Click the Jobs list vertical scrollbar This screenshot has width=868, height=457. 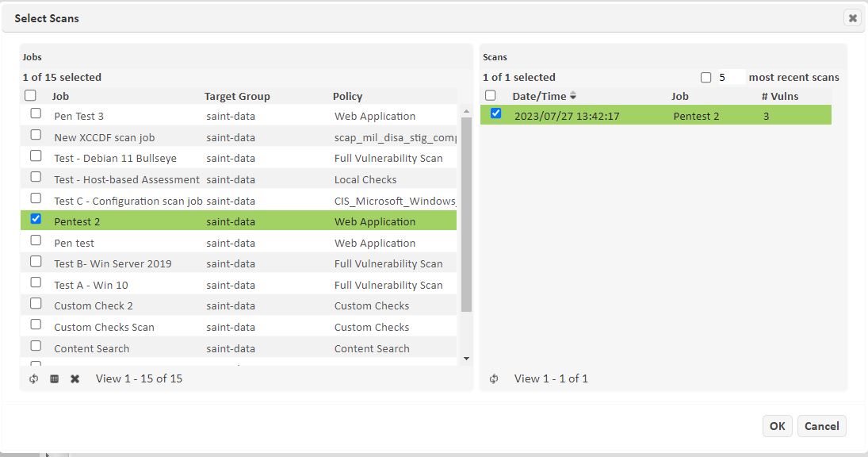coord(466,214)
